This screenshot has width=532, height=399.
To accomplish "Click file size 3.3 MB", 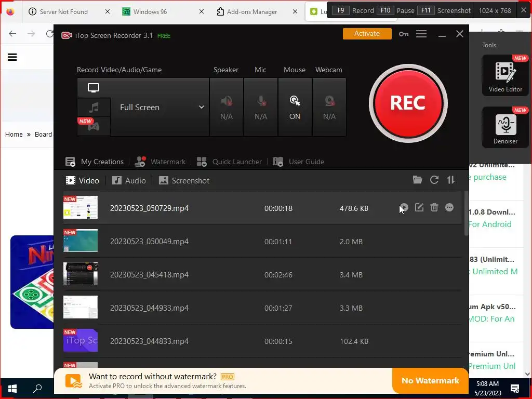I will pos(351,308).
